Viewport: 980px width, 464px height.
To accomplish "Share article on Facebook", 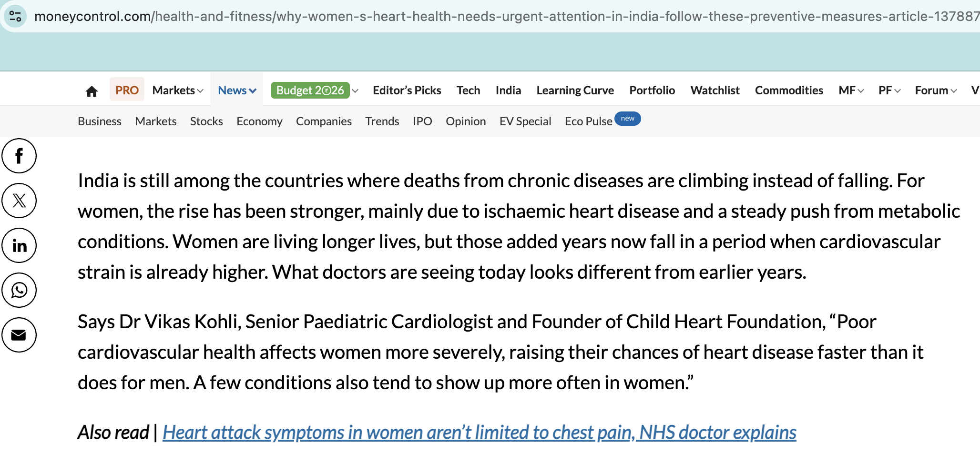I will pos(19,156).
